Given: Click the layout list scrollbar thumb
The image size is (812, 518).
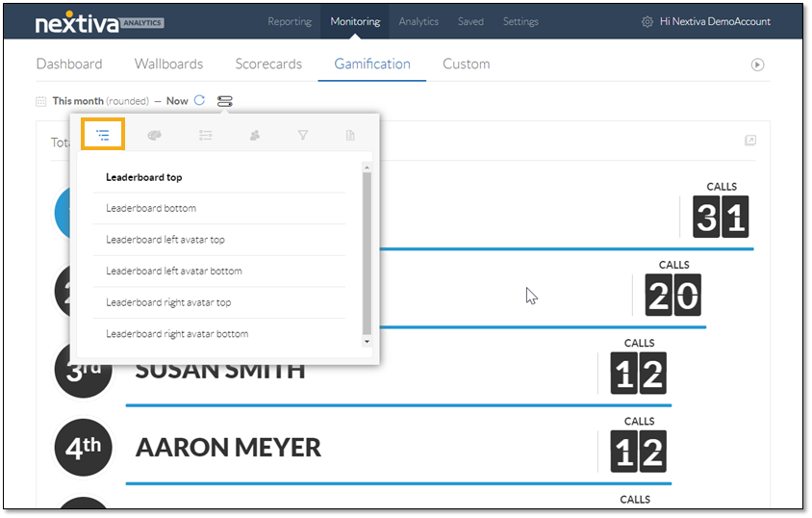Looking at the screenshot, I should tap(367, 254).
